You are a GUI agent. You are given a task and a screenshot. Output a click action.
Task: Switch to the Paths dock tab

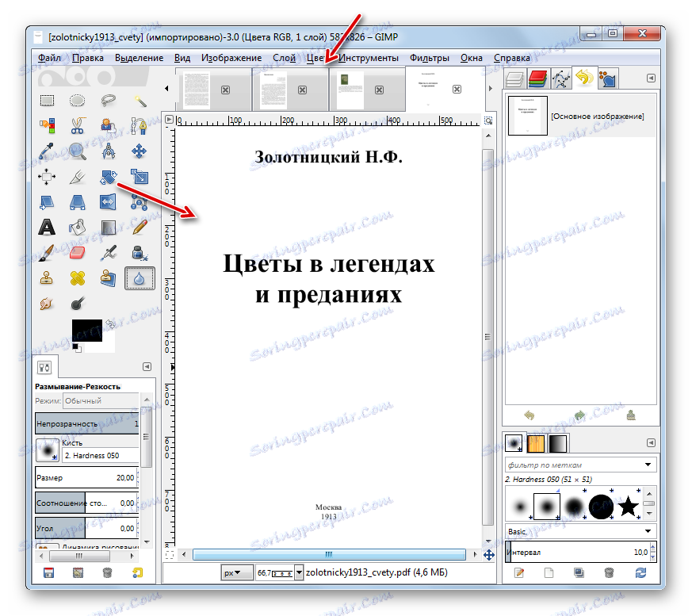point(561,79)
